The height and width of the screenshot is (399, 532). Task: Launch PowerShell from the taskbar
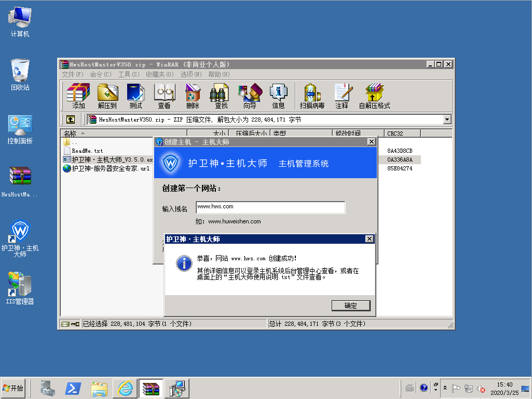coord(73,389)
